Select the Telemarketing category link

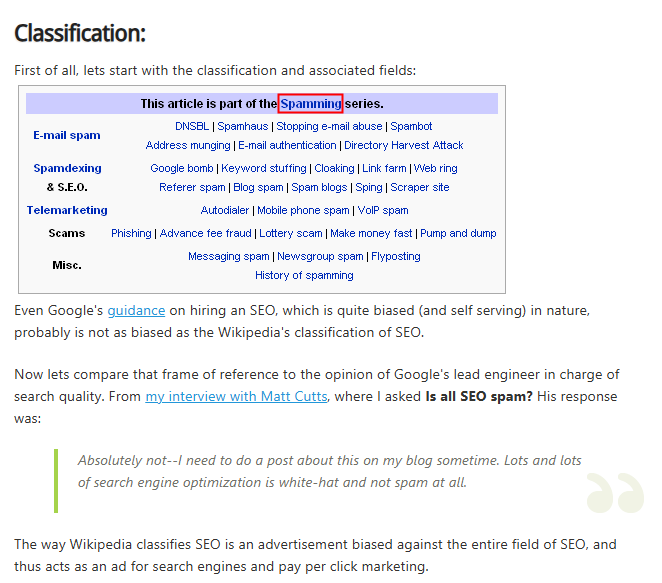click(67, 210)
